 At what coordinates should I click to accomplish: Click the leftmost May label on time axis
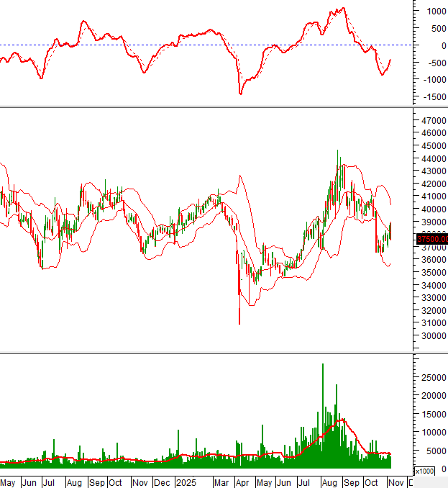(x=8, y=482)
